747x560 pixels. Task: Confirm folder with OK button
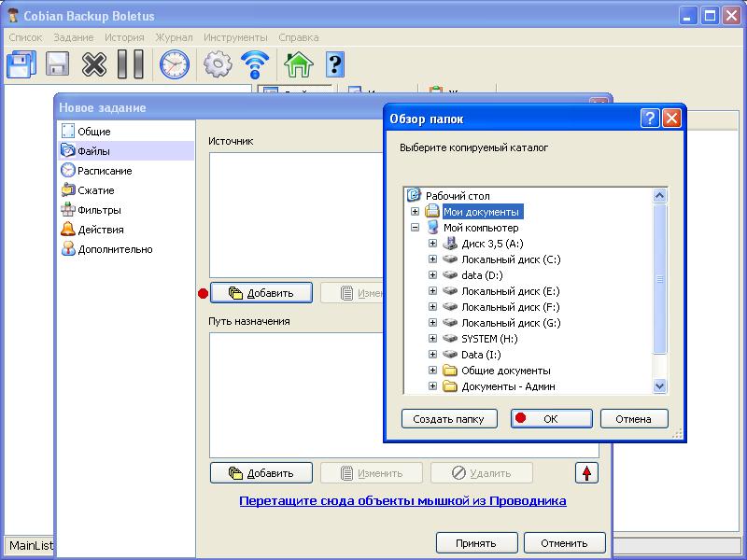(552, 419)
